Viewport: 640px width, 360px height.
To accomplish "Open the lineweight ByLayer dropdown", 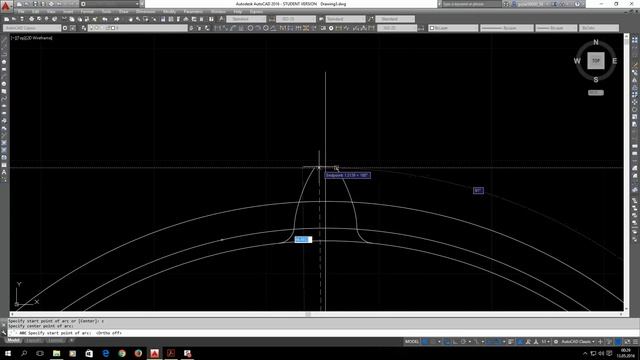I will pyautogui.click(x=556, y=28).
